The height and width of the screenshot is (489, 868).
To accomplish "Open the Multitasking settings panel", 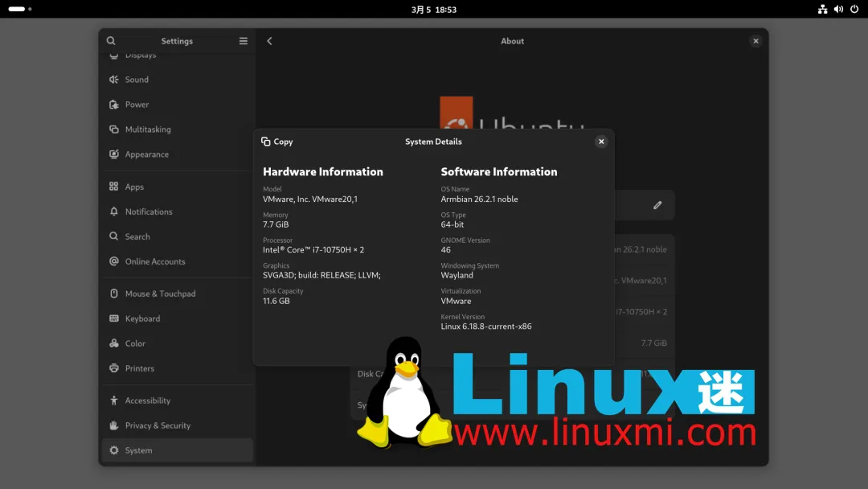I will (x=177, y=129).
